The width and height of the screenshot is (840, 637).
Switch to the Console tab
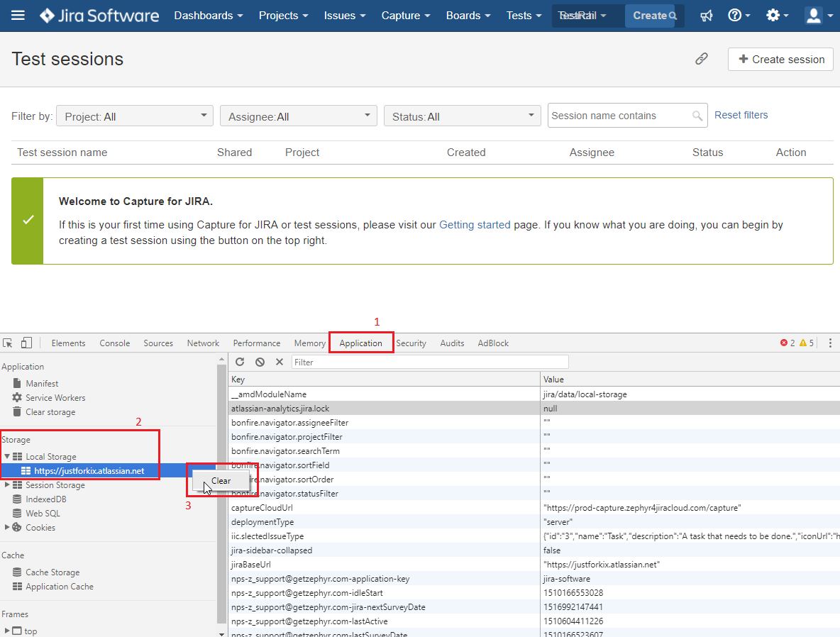tap(115, 343)
